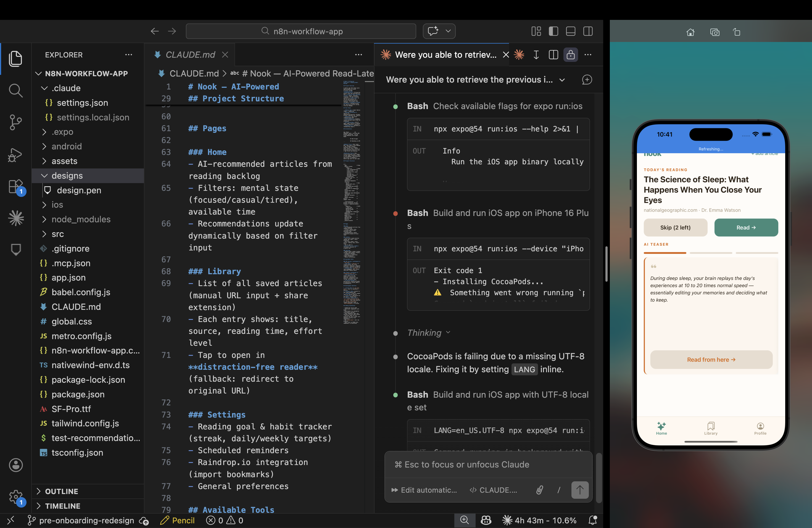Attach a file with the paperclip icon
Screen dimensions: 812x528
click(x=539, y=490)
